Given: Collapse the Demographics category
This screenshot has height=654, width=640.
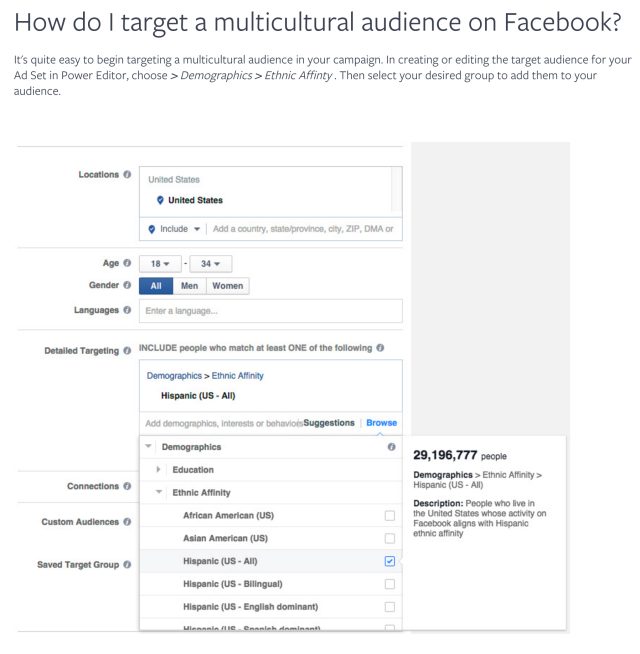Looking at the screenshot, I should (x=148, y=446).
